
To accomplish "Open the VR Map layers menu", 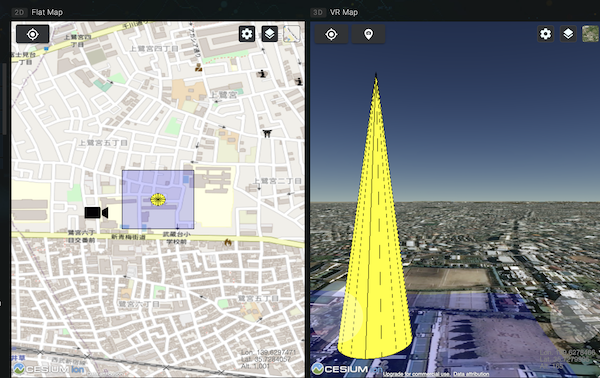I will pos(568,34).
